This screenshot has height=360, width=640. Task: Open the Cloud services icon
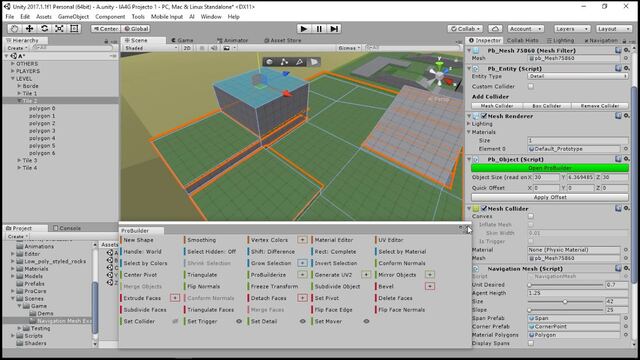[x=495, y=29]
